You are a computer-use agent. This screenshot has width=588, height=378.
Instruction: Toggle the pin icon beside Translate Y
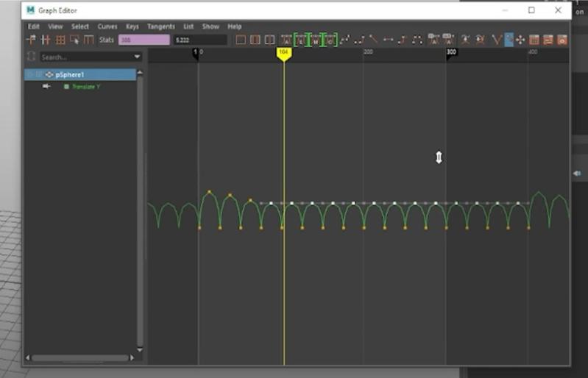pyautogui.click(x=46, y=87)
